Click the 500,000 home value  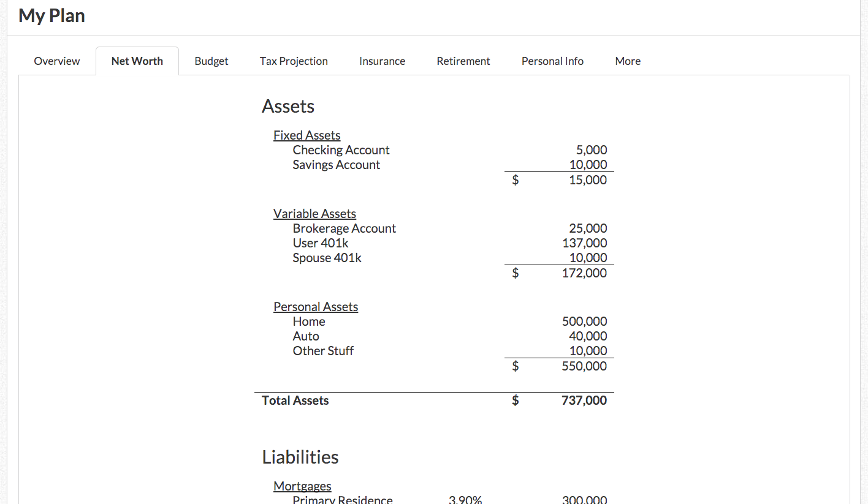[x=585, y=322]
